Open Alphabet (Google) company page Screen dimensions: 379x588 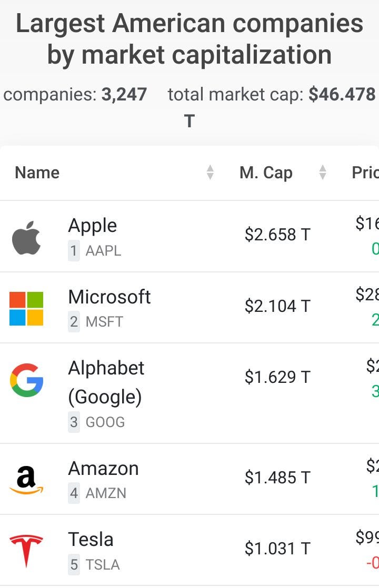[x=106, y=382]
